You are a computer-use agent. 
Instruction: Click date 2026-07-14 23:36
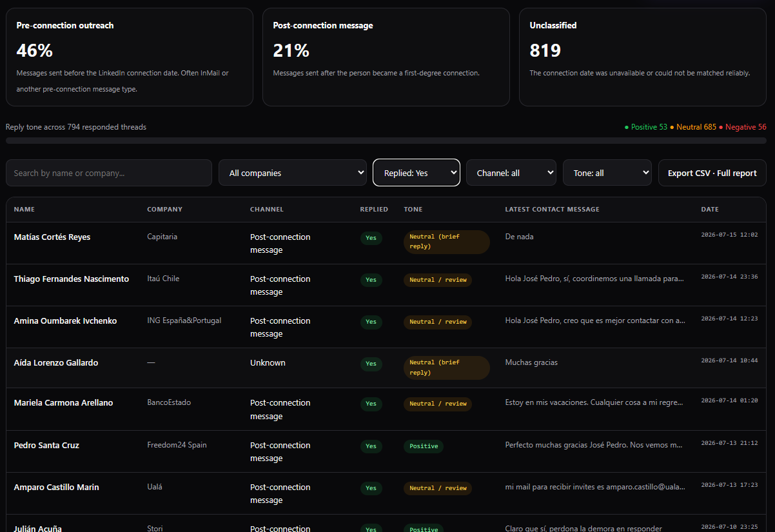click(729, 277)
